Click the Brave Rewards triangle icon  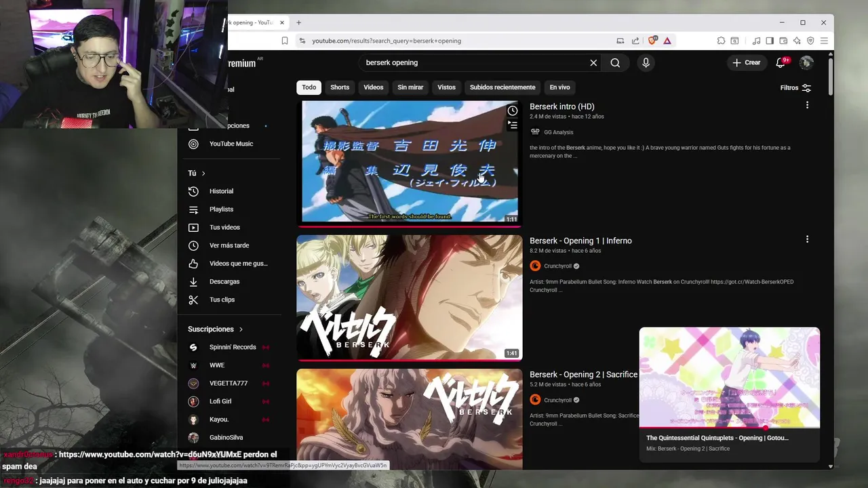coord(667,41)
